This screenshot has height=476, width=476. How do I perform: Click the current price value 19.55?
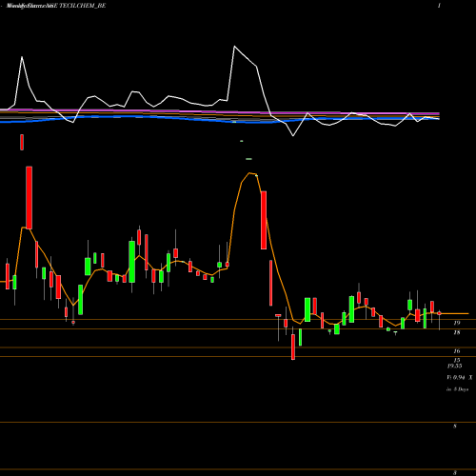point(454,366)
